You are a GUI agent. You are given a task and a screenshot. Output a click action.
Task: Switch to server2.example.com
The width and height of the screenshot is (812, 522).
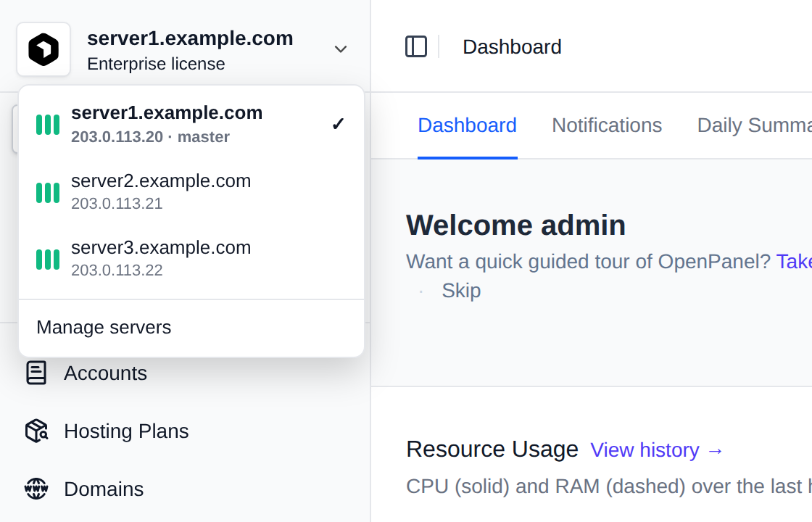click(191, 192)
